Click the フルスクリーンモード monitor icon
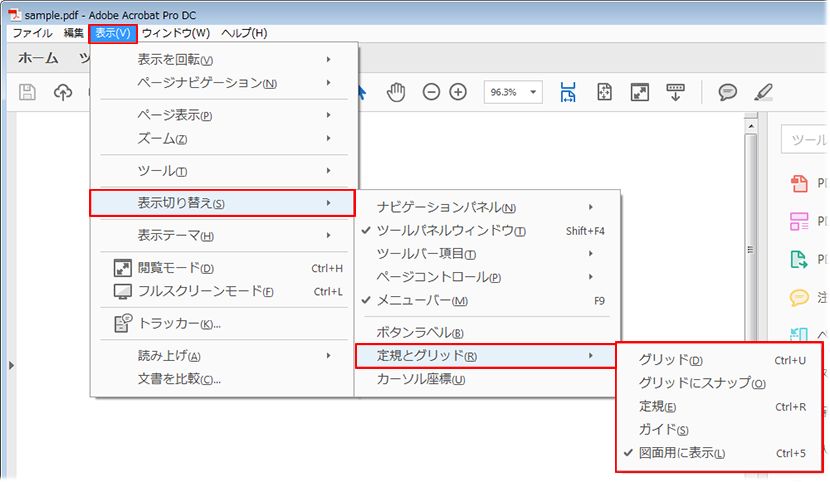This screenshot has height=482, width=830. 122,291
